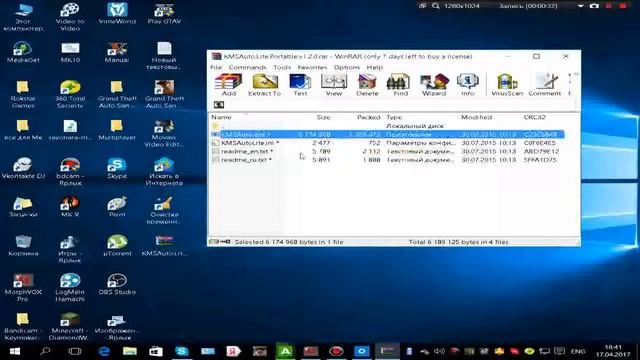Image resolution: width=640 pixels, height=360 pixels.
Task: Open the View toolbar button
Action: pos(333,85)
